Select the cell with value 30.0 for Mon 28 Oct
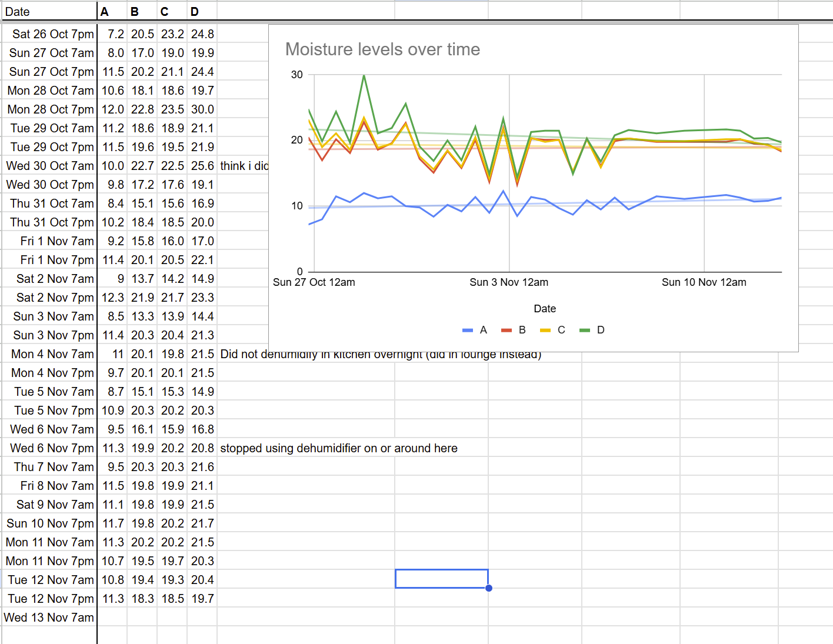Viewport: 833px width, 644px height. (202, 109)
